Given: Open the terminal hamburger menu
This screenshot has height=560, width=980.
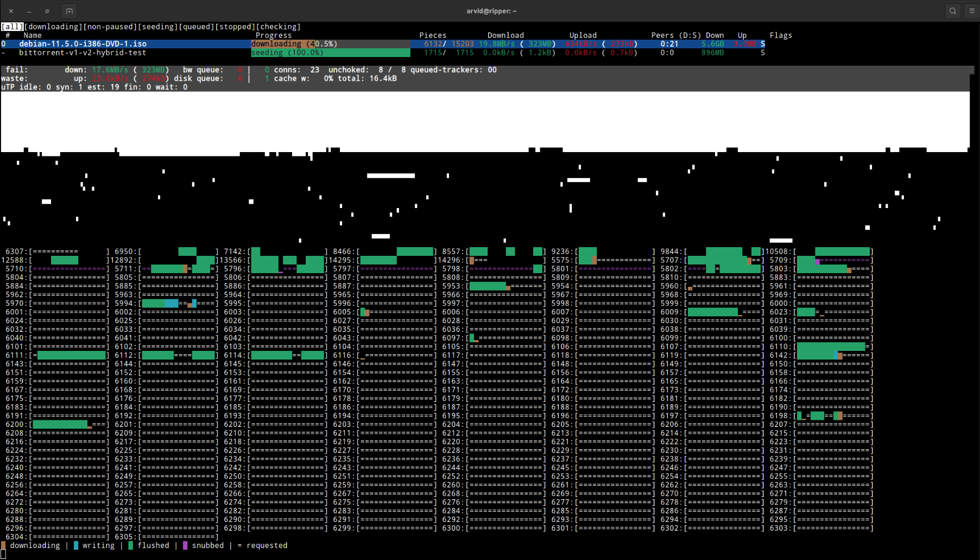Looking at the screenshot, I should [x=971, y=10].
